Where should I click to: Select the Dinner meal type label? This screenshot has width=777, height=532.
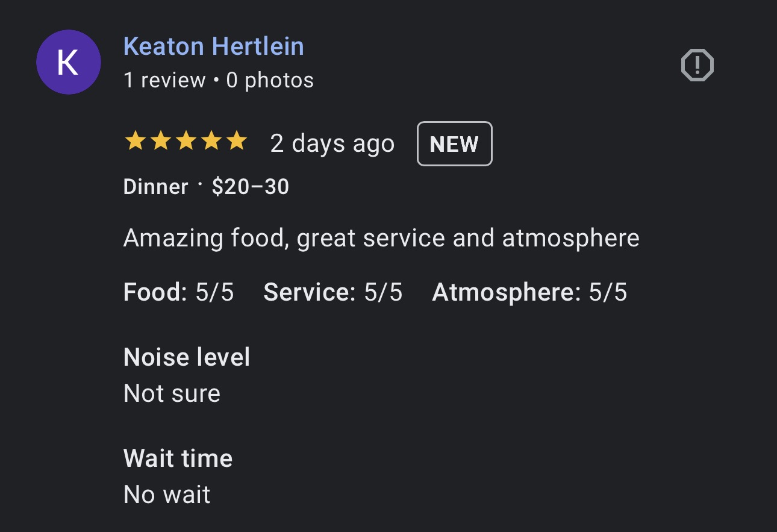[x=155, y=187]
